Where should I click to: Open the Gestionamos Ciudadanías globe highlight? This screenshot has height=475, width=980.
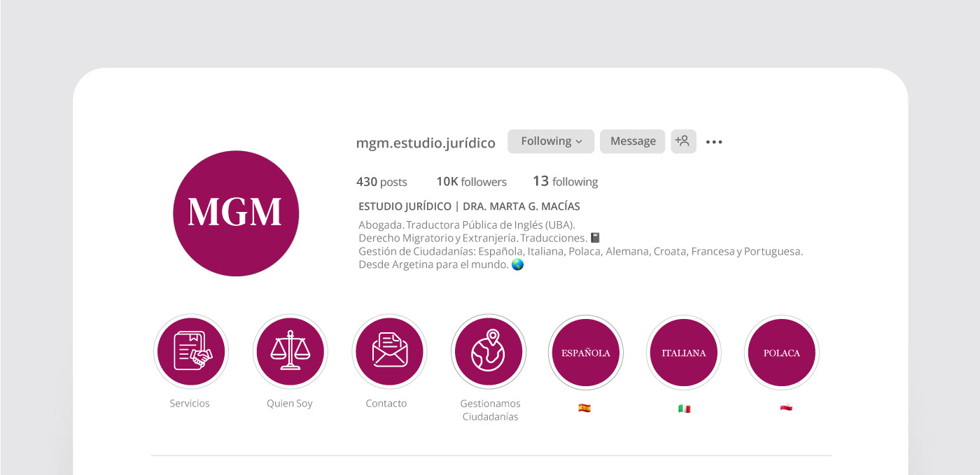point(489,352)
